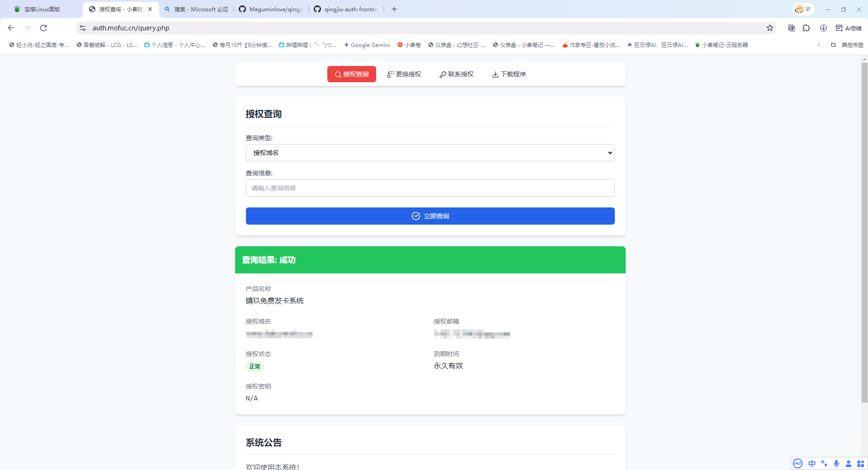Image resolution: width=868 pixels, height=470 pixels.
Task: Click the 立即查询 button
Action: click(x=430, y=216)
